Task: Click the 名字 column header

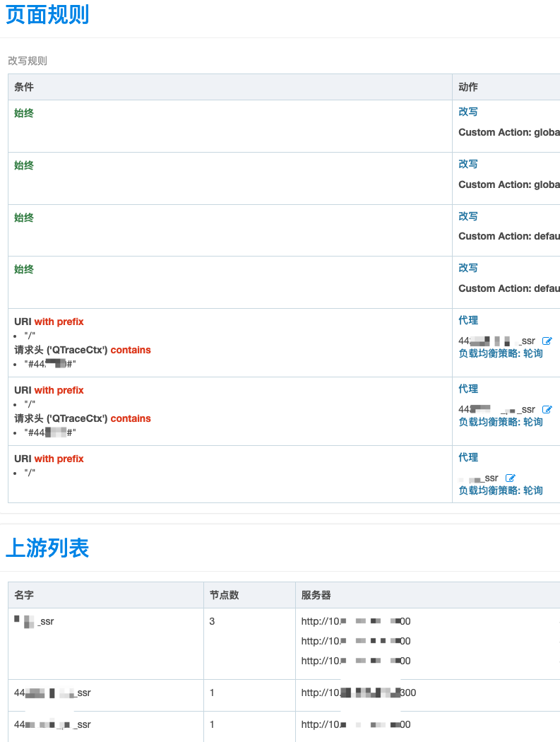Action: pos(24,595)
